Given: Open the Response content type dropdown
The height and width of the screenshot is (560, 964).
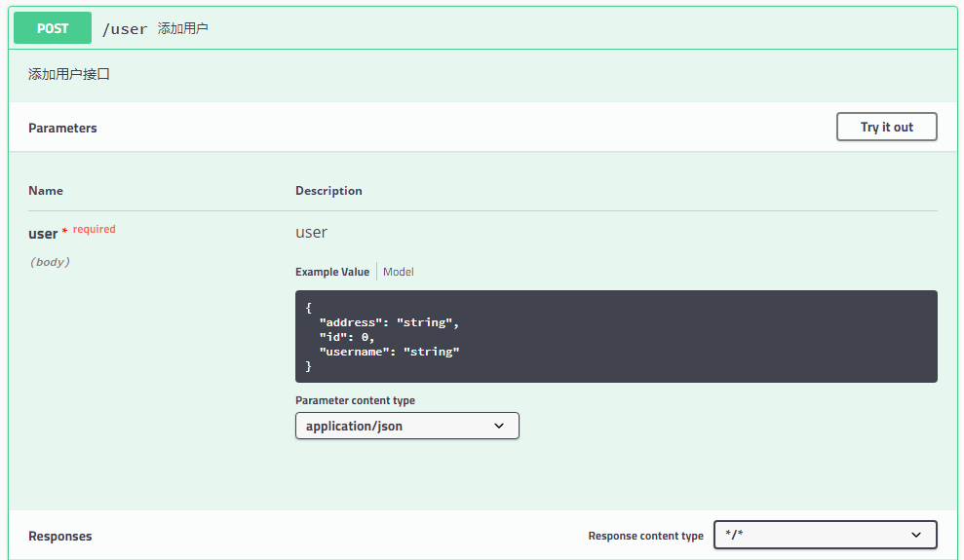Looking at the screenshot, I should click(824, 535).
